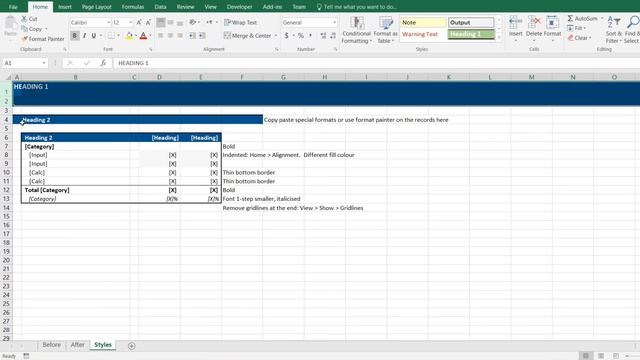The image size is (640, 360).
Task: Apply the Output cell style
Action: 471,22
